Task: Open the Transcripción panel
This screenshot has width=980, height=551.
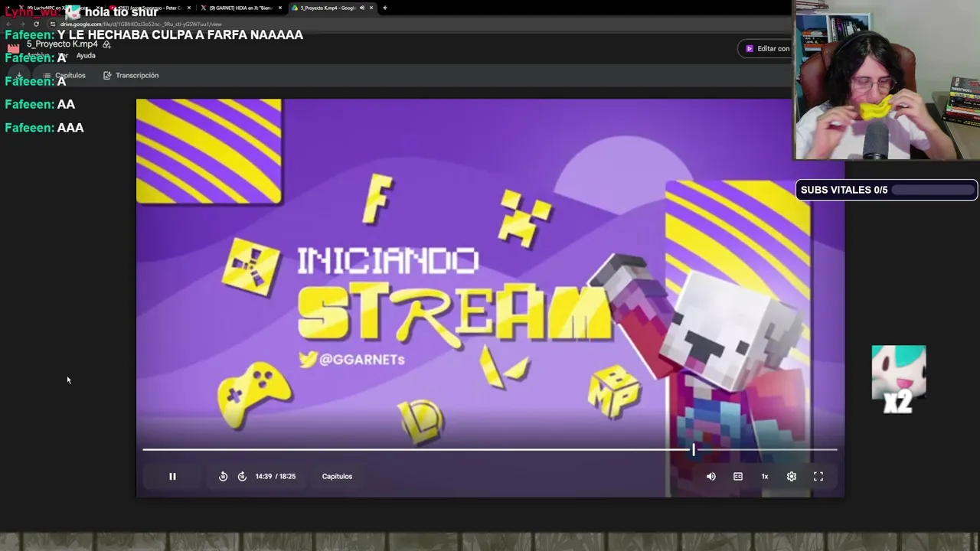Action: point(131,75)
